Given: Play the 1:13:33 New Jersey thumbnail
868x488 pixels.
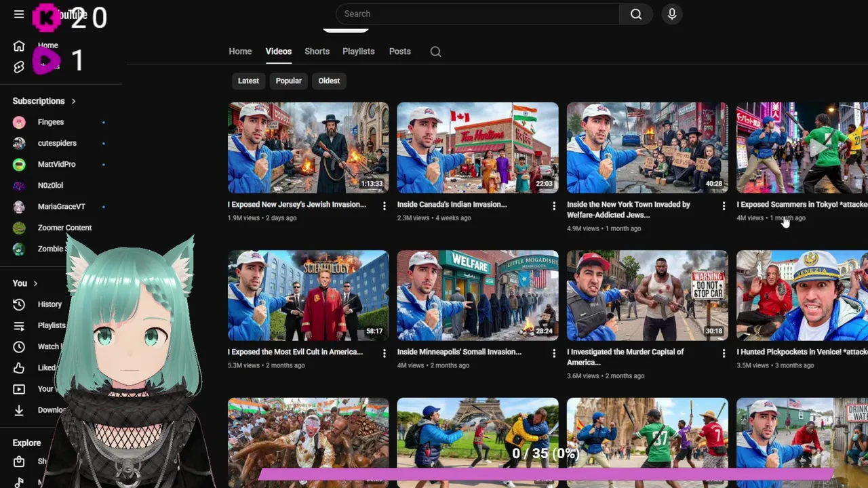Looking at the screenshot, I should tap(309, 148).
